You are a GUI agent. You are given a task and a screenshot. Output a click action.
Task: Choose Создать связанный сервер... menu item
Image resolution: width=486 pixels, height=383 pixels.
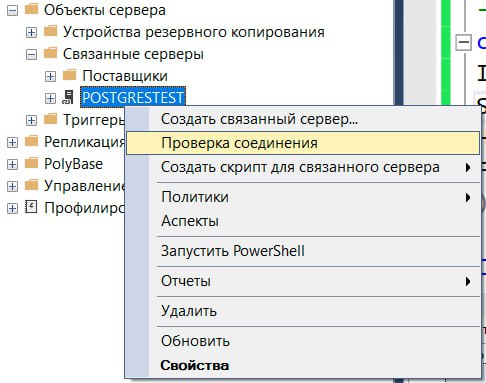pyautogui.click(x=303, y=119)
